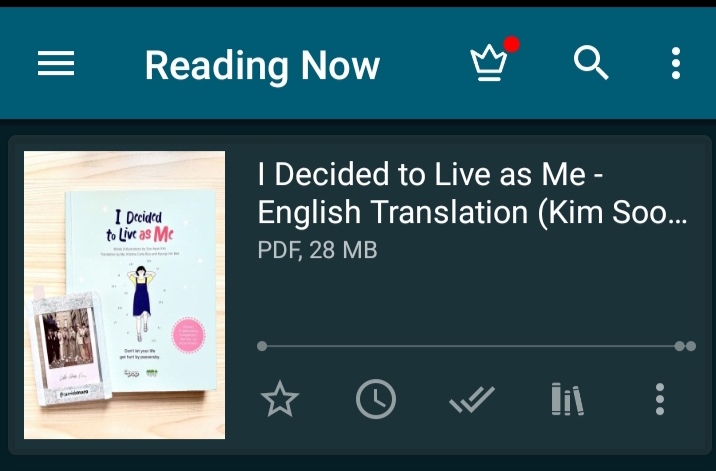Click the Reading Now header title
The height and width of the screenshot is (471, 716).
[262, 66]
